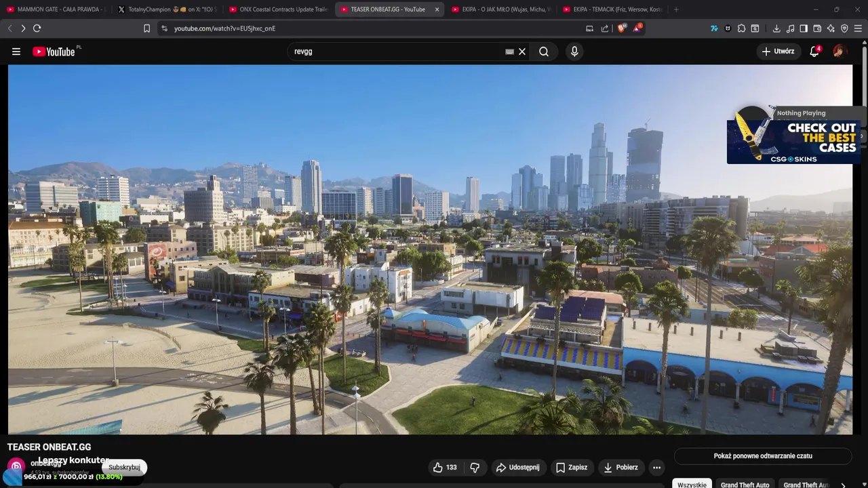Image resolution: width=868 pixels, height=488 pixels.
Task: Open browser main menu
Action: click(858, 28)
